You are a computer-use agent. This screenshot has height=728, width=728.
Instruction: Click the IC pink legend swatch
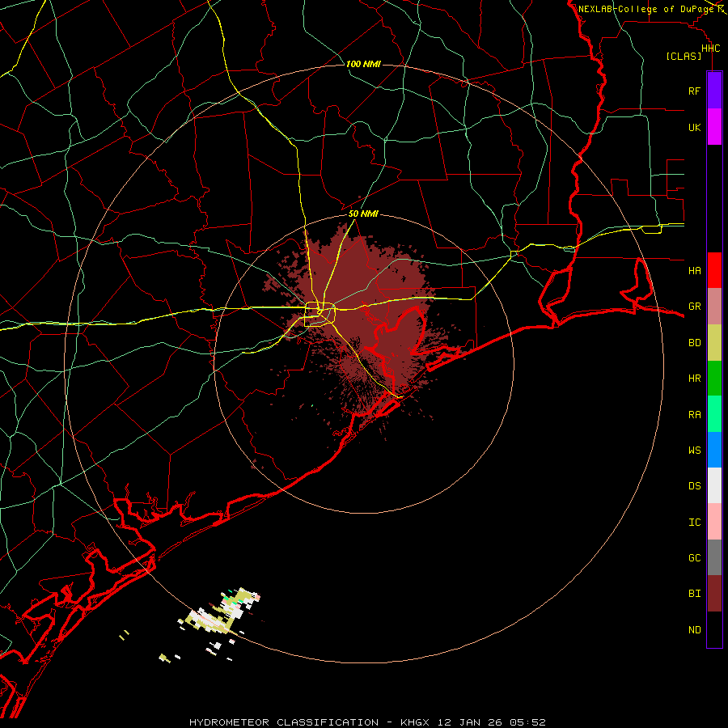point(714,522)
